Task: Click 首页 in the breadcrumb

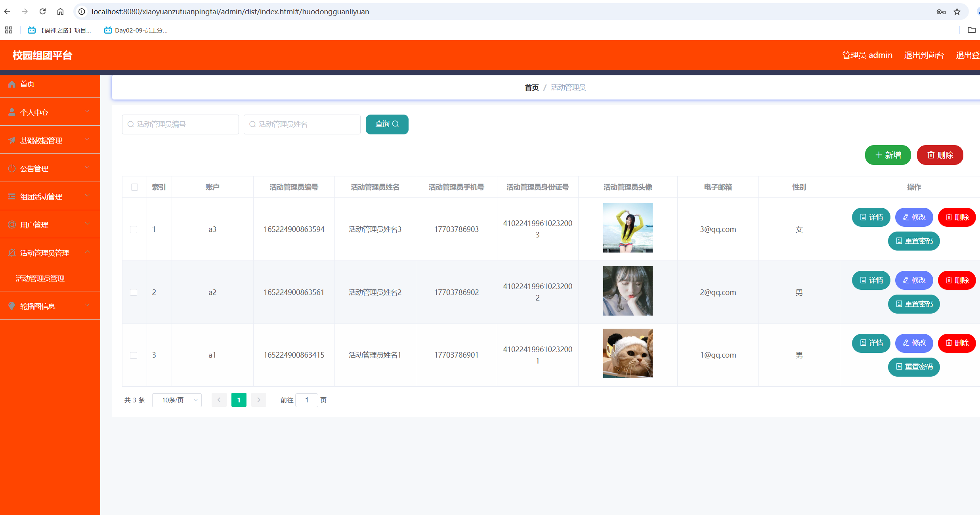Action: coord(531,88)
